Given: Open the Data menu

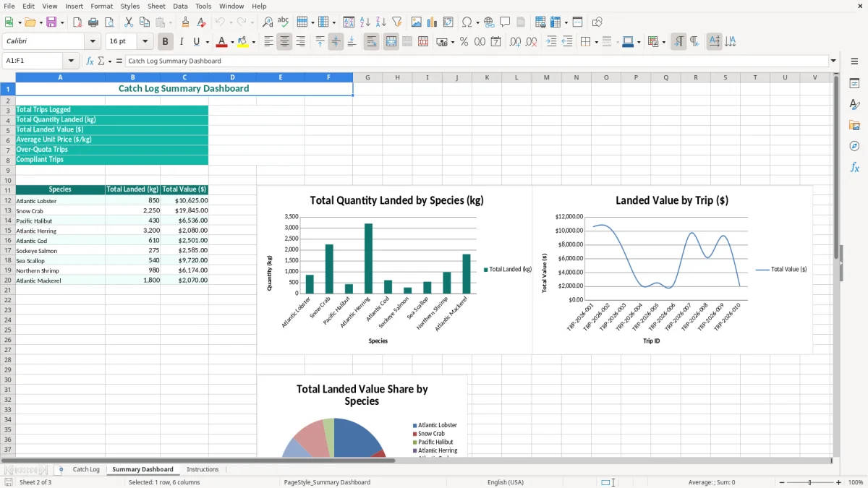Looking at the screenshot, I should click(x=180, y=6).
